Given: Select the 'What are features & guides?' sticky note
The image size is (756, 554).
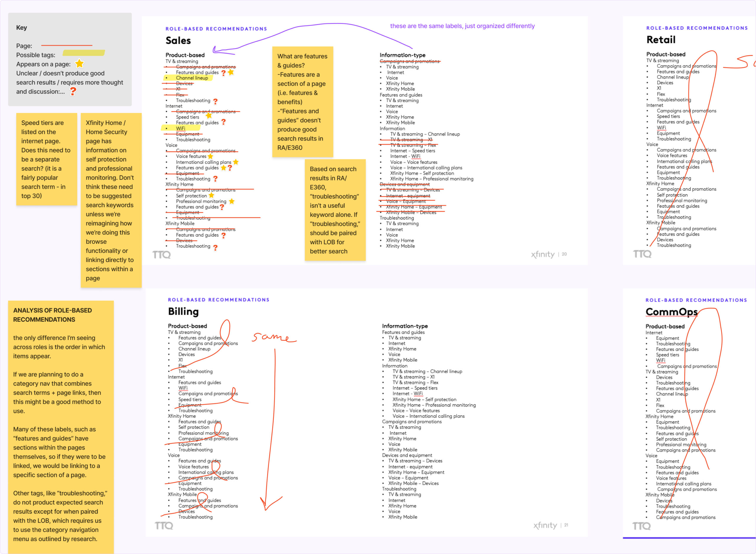Looking at the screenshot, I should click(303, 102).
